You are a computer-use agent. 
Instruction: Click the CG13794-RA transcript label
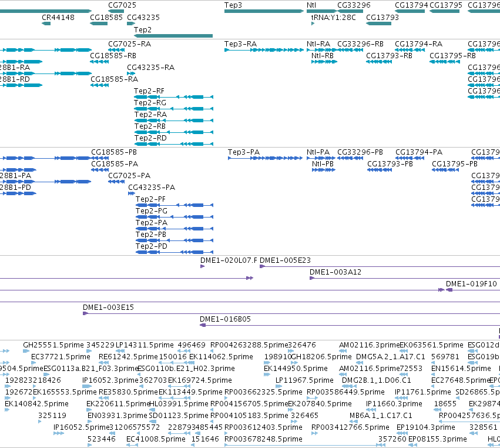(419, 44)
